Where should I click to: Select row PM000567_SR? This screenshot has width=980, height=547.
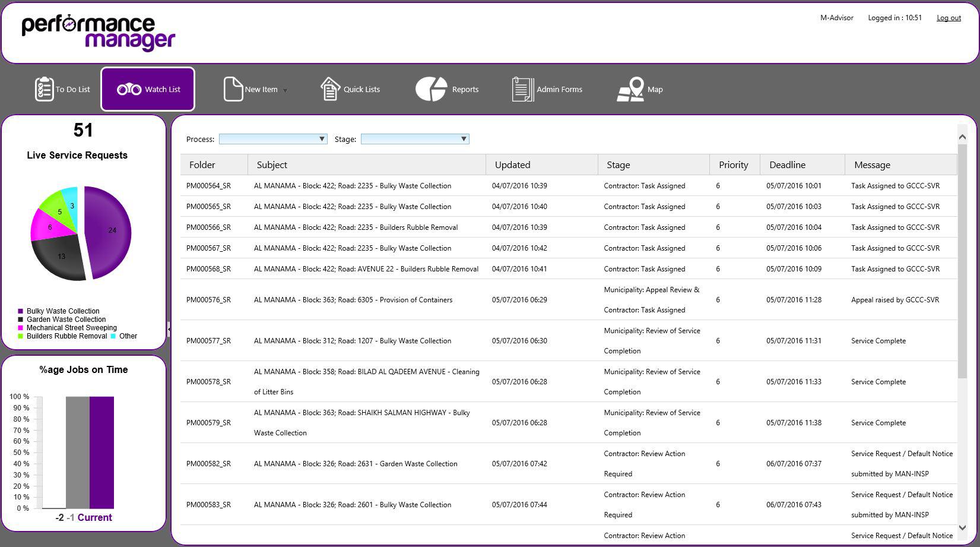[x=569, y=248]
